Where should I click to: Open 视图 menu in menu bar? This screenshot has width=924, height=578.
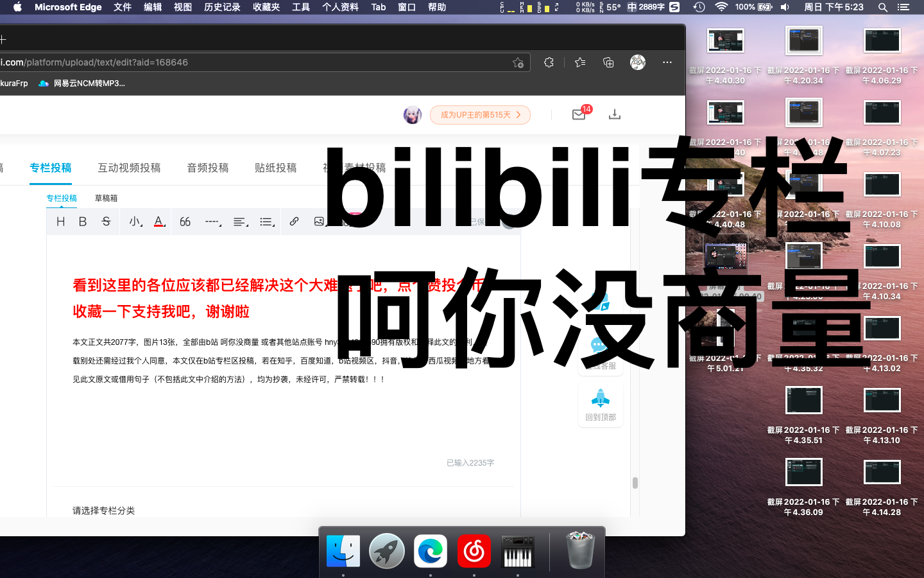(x=183, y=7)
